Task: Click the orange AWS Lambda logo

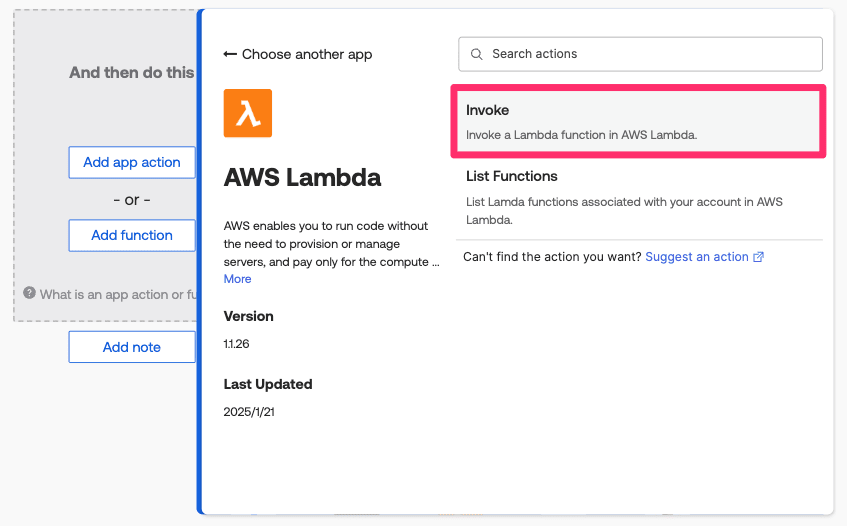Action: (x=248, y=113)
